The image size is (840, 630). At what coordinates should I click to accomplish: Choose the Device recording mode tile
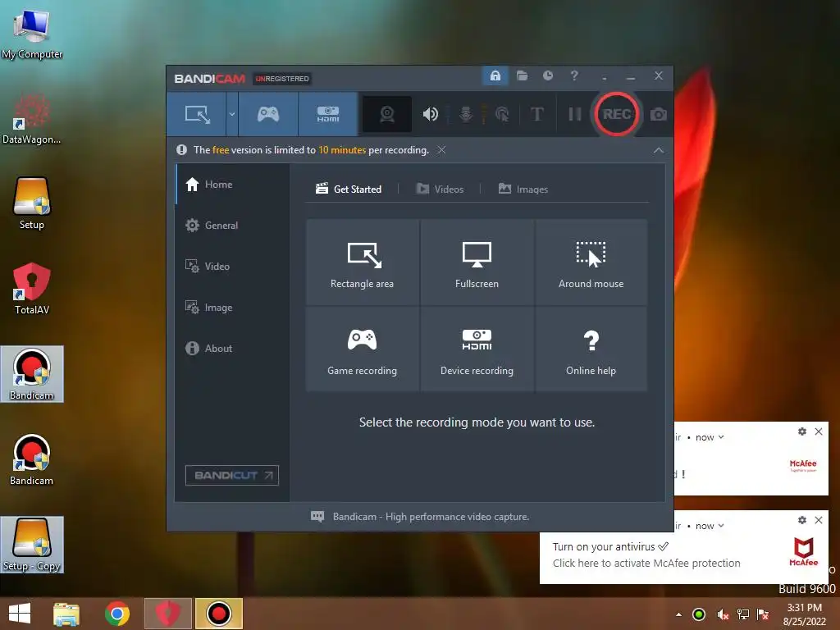pyautogui.click(x=477, y=349)
